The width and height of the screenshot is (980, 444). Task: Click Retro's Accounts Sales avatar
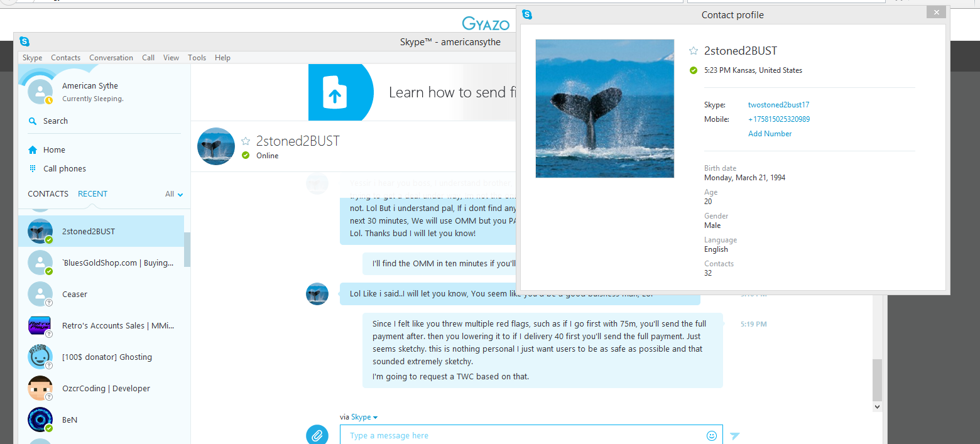40,325
